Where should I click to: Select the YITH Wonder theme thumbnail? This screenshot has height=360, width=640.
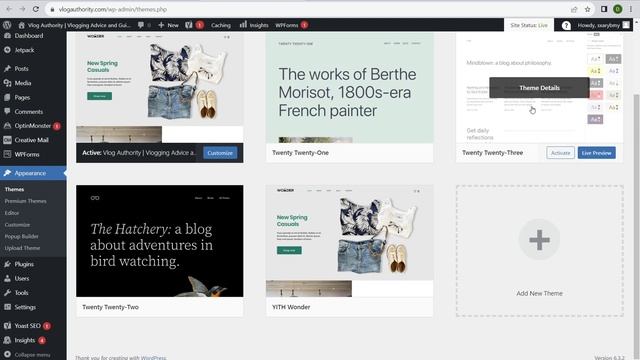coord(349,241)
